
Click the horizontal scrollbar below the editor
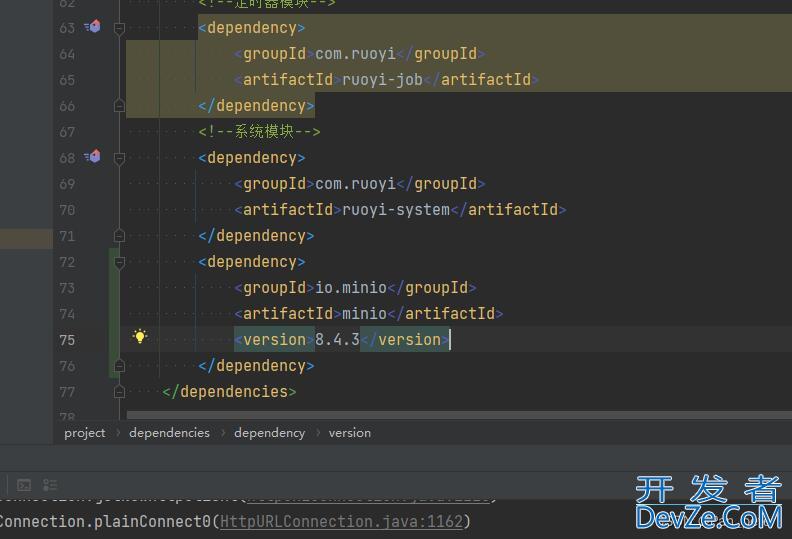459,415
